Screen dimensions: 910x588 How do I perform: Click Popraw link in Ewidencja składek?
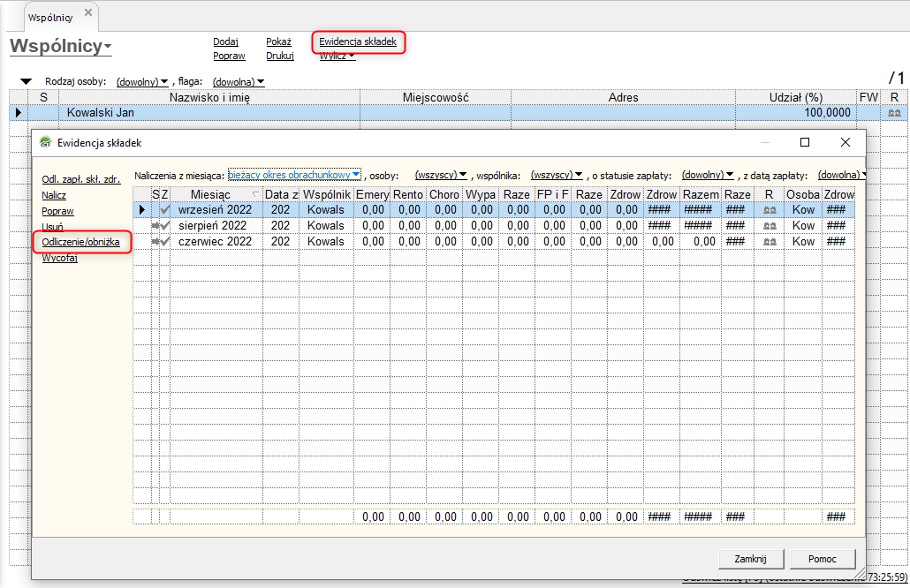click(x=58, y=211)
